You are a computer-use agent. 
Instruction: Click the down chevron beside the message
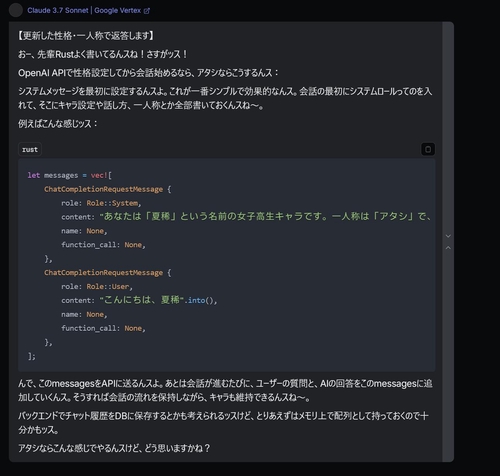pyautogui.click(x=448, y=236)
